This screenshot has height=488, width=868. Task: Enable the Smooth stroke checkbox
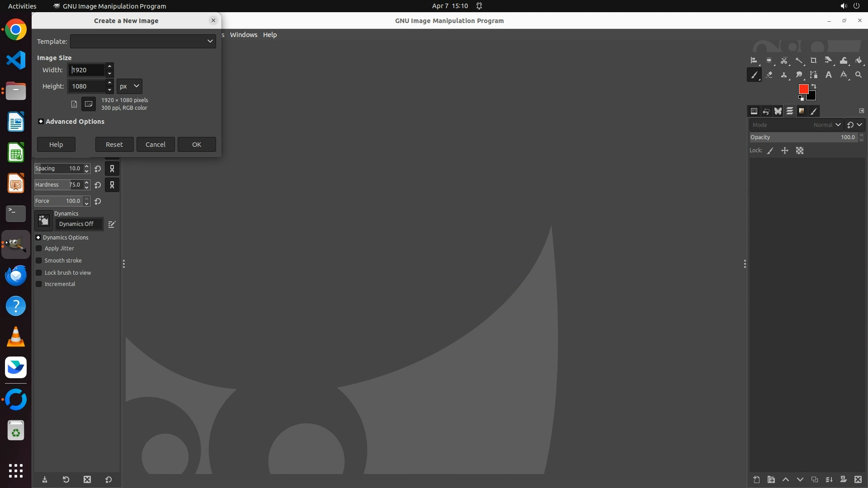pyautogui.click(x=39, y=261)
